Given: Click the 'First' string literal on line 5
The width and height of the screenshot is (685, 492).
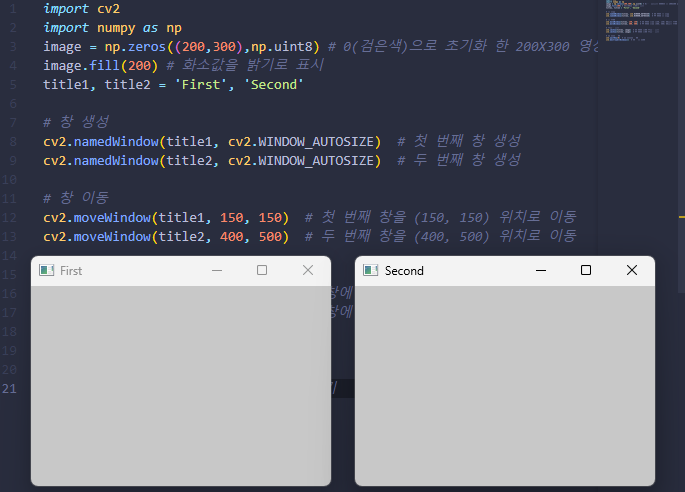Looking at the screenshot, I should [x=201, y=84].
